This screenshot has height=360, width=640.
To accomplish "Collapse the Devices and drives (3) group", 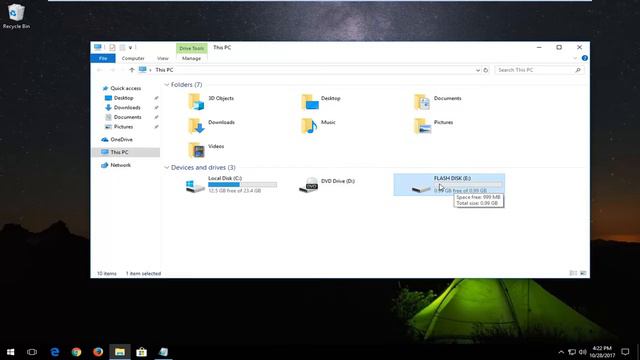I will pyautogui.click(x=167, y=168).
